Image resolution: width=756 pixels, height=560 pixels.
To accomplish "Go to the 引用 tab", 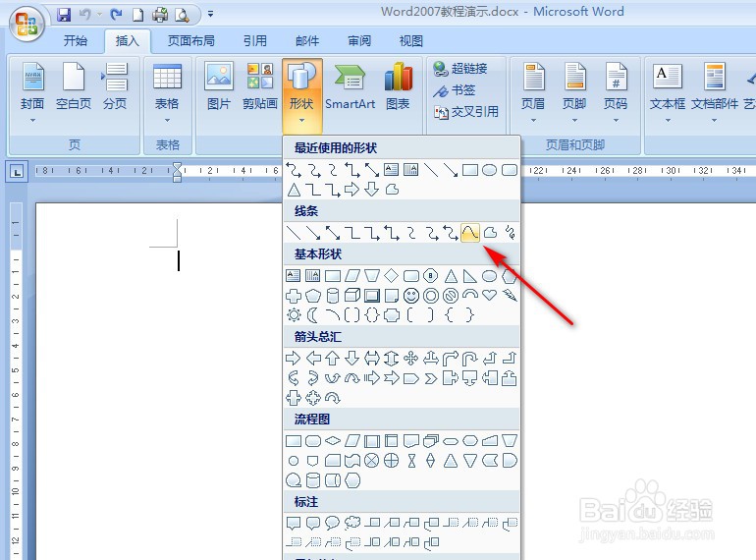I will [255, 41].
